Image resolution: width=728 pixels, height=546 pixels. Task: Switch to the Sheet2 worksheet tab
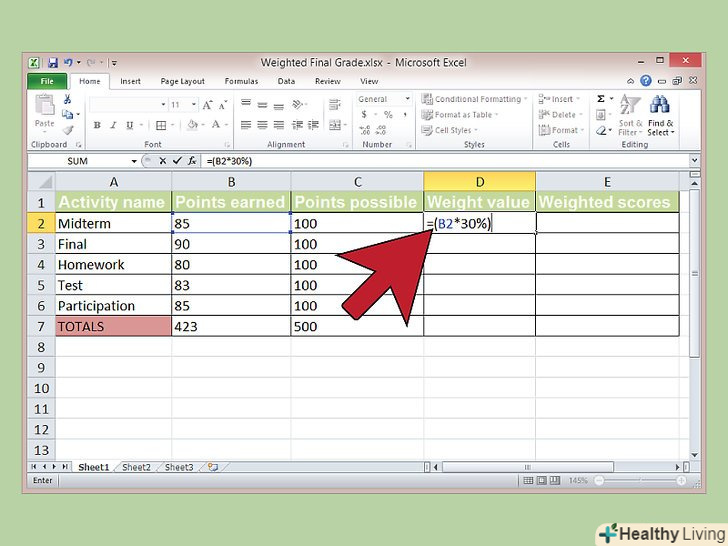(x=136, y=467)
